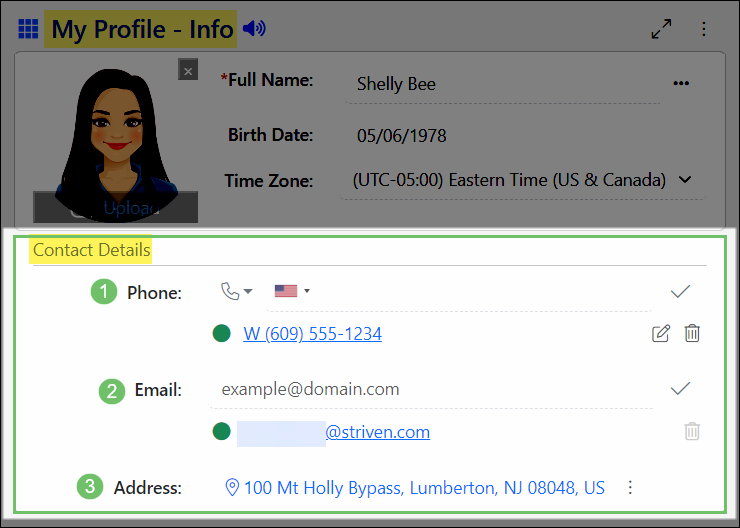Expand the My Profile widget to fullscreen
The height and width of the screenshot is (528, 740).
tap(661, 29)
